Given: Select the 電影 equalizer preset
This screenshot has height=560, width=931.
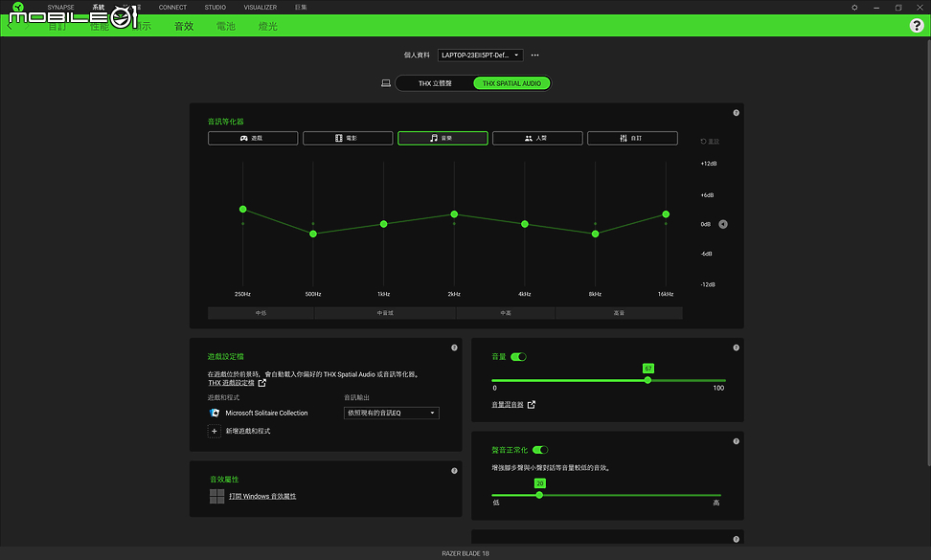Looking at the screenshot, I should click(348, 138).
